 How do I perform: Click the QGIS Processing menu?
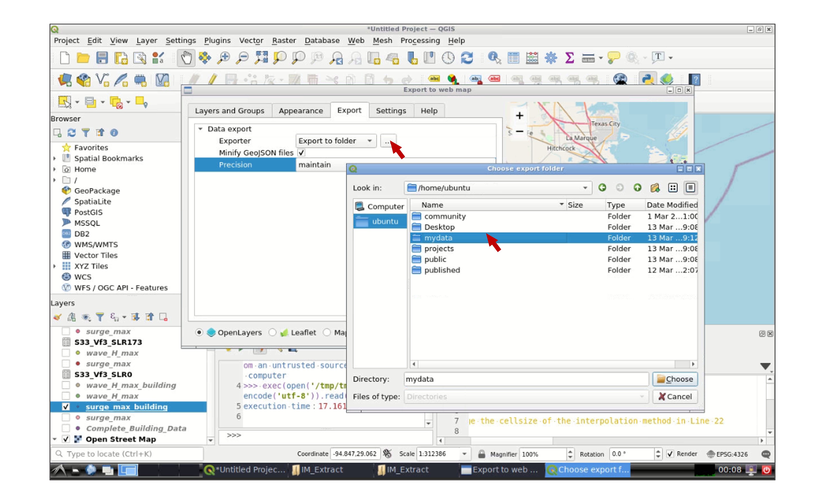420,40
